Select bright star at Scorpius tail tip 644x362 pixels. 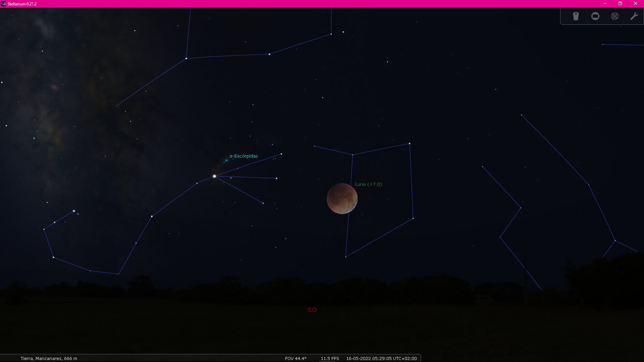pyautogui.click(x=74, y=211)
